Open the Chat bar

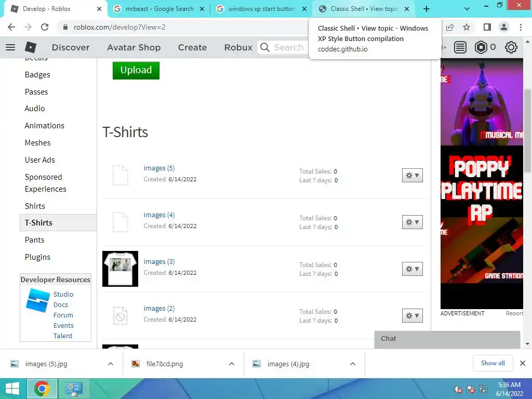click(447, 339)
